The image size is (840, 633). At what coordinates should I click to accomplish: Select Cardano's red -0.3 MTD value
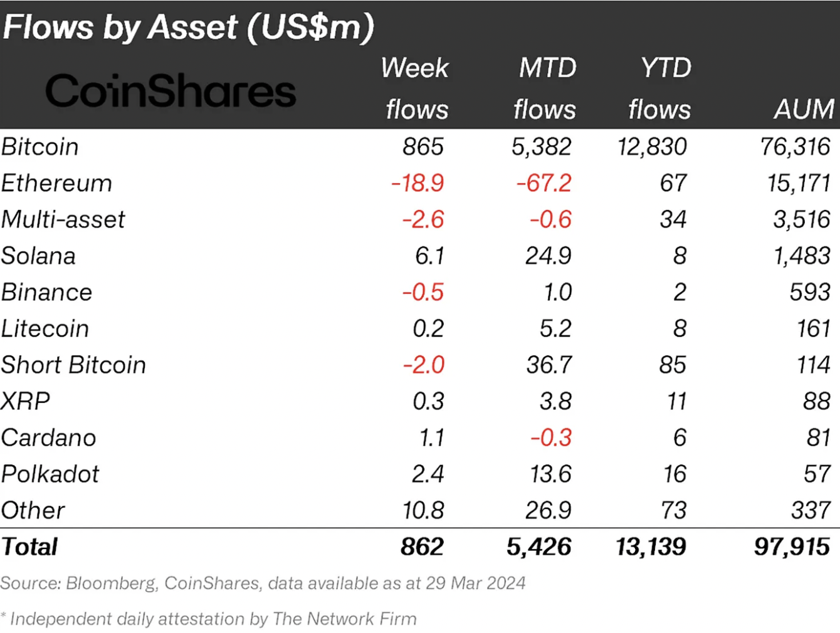coord(551,437)
